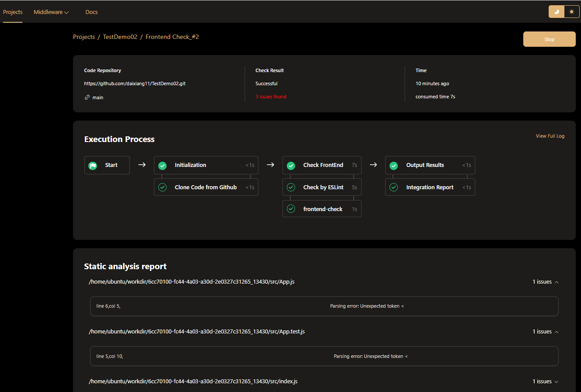This screenshot has height=392, width=581.
Task: Click the Static analysis report heading
Action: [125, 267]
